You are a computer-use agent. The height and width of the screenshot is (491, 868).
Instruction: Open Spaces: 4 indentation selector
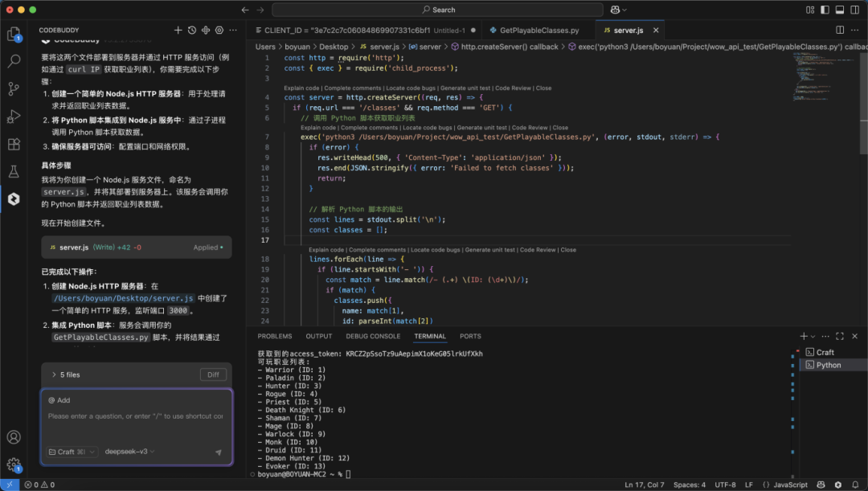tap(690, 485)
